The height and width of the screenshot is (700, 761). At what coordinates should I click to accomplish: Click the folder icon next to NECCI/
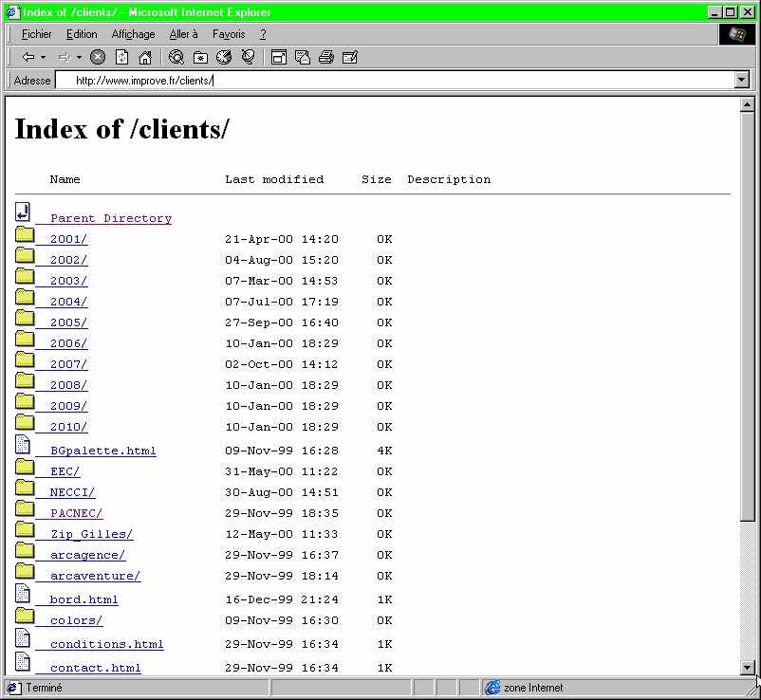pyautogui.click(x=25, y=488)
